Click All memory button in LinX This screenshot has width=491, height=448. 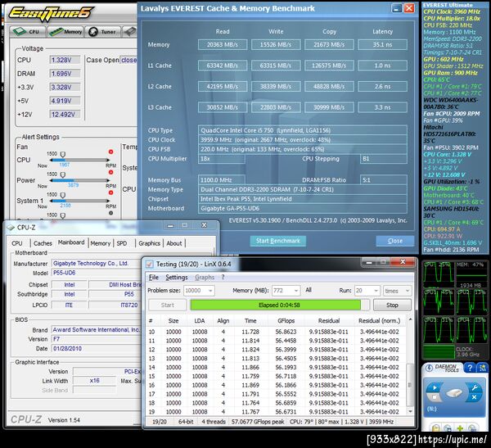point(309,290)
